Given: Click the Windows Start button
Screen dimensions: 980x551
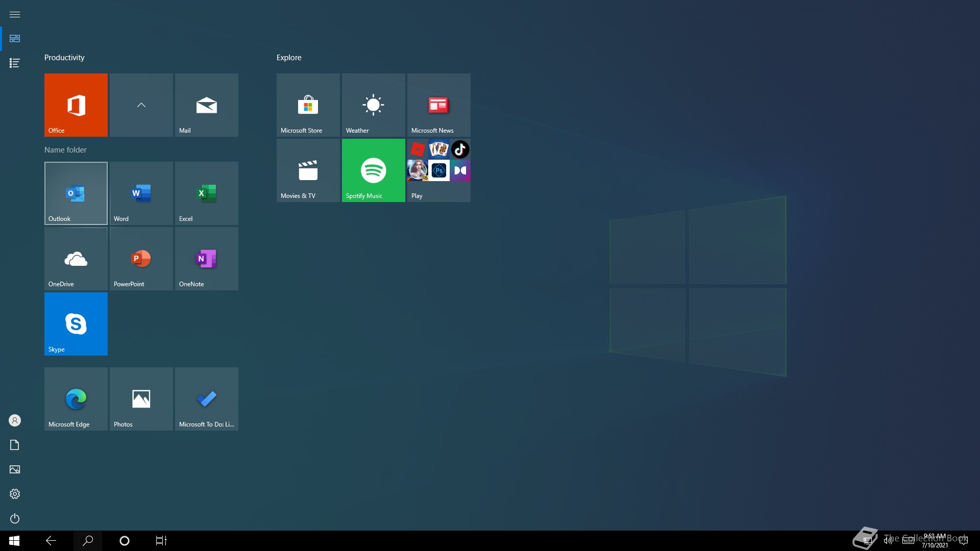Looking at the screenshot, I should point(14,541).
